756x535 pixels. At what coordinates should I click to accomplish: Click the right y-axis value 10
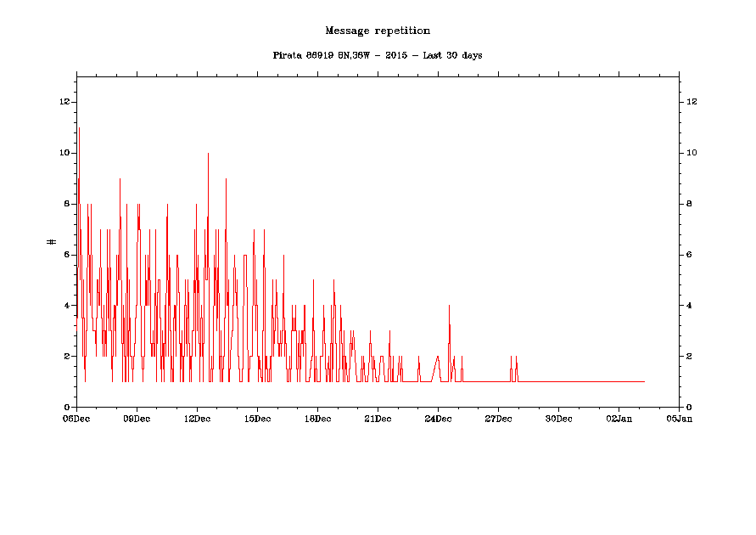[x=692, y=153]
